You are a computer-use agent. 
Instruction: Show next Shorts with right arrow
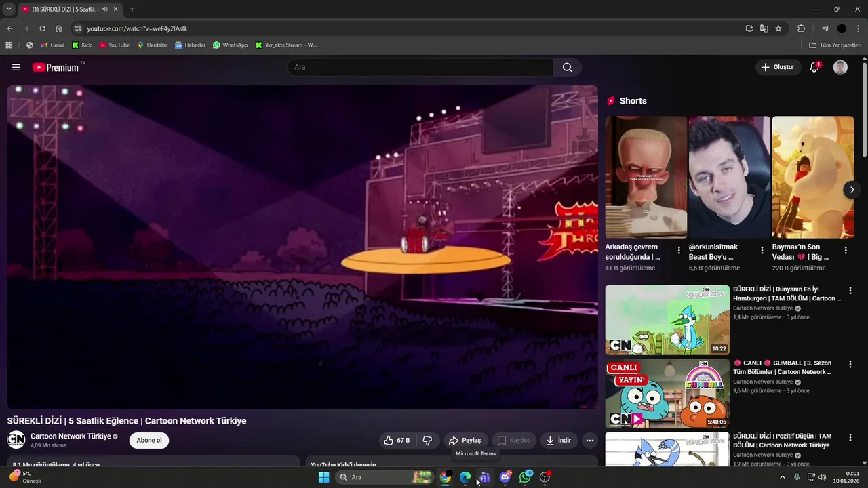[852, 190]
